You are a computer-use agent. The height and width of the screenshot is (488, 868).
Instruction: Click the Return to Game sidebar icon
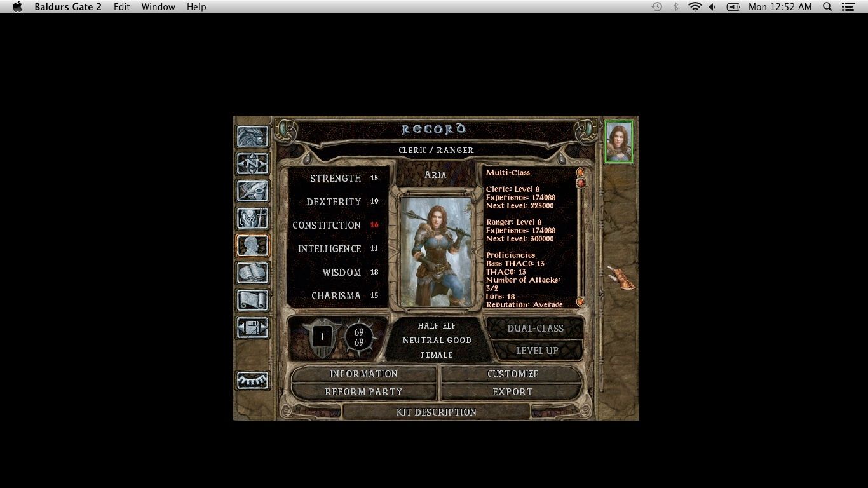click(x=252, y=137)
